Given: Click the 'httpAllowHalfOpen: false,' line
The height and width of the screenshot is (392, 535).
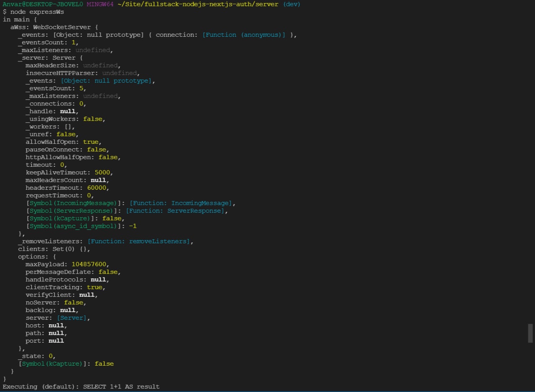Looking at the screenshot, I should click(x=73, y=157).
